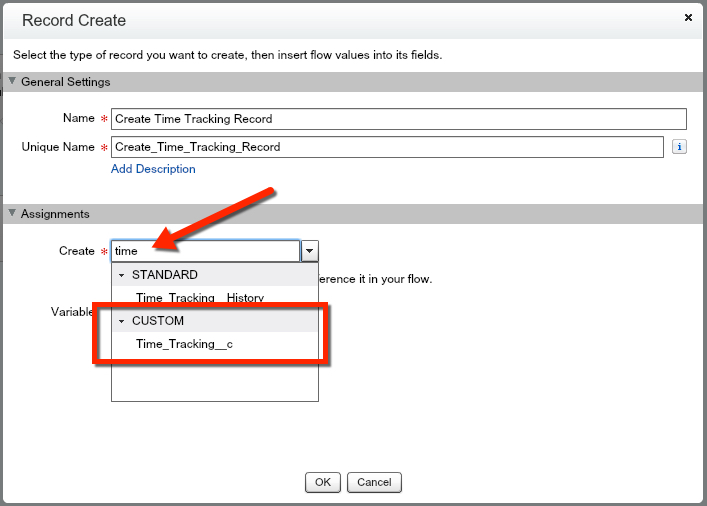This screenshot has width=707, height=506.
Task: Collapse the Assignments section triangle
Action: coord(12,214)
